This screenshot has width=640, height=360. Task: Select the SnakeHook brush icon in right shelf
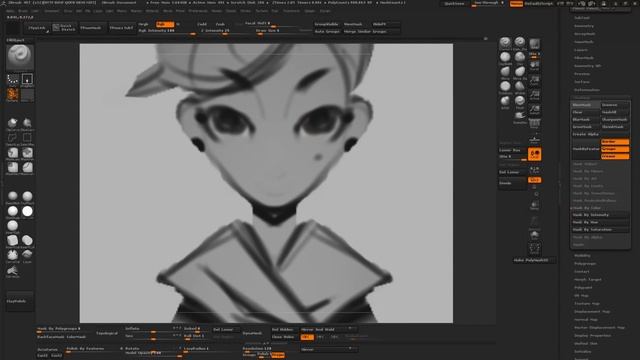520,116
